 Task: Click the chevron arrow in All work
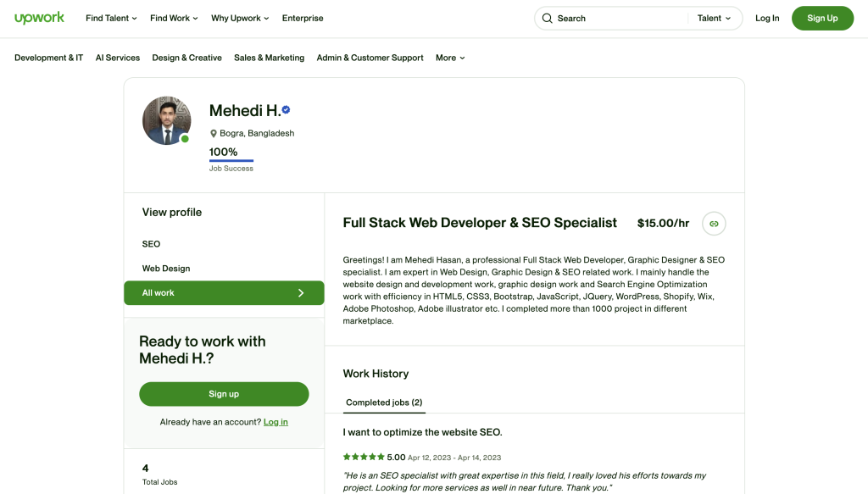(x=301, y=292)
